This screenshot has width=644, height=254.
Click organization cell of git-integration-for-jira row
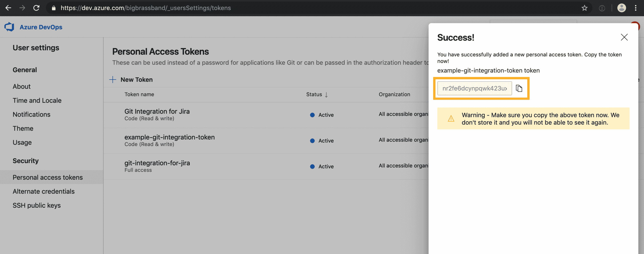[x=404, y=166]
